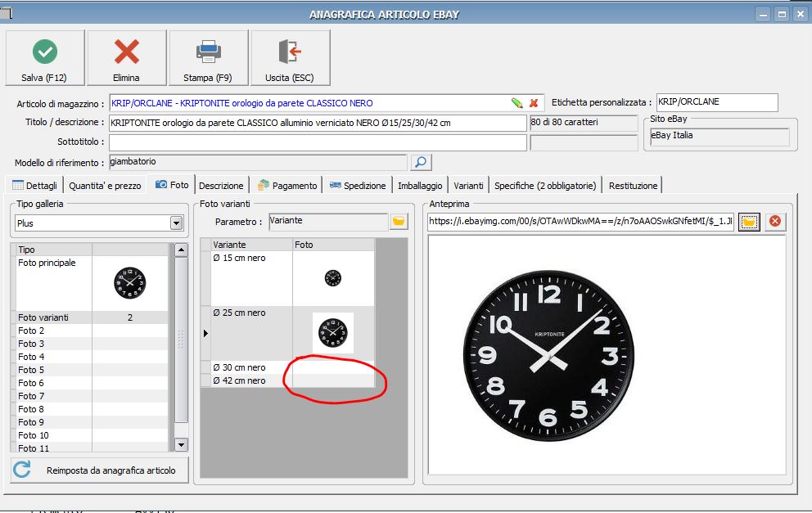Click into the empty Sottotitolo field
Screen dimensions: 812x513
[318, 142]
